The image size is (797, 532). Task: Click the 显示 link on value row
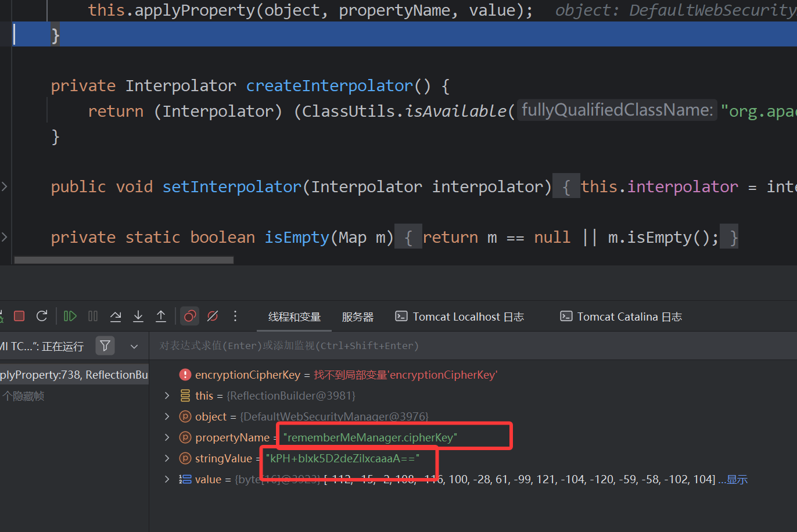click(x=737, y=479)
